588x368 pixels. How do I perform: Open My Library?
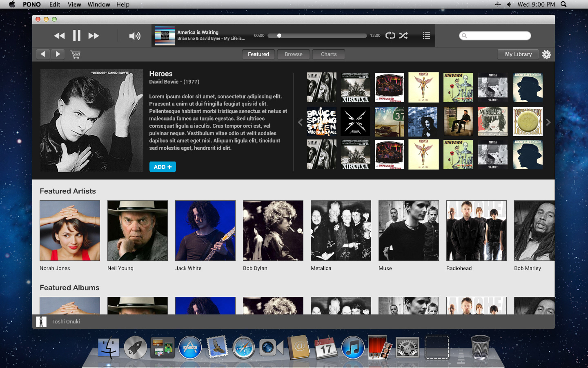click(519, 54)
